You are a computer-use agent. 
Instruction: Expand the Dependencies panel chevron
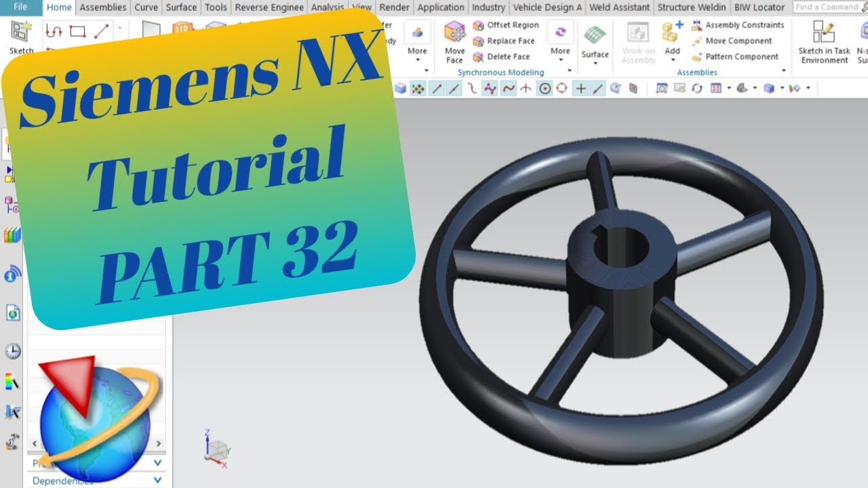158,480
